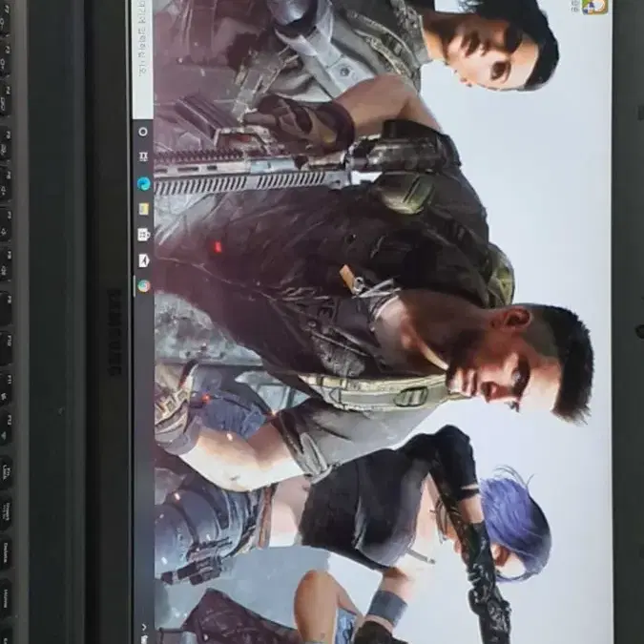Launch Microsoft Edge from the taskbar

(x=144, y=183)
